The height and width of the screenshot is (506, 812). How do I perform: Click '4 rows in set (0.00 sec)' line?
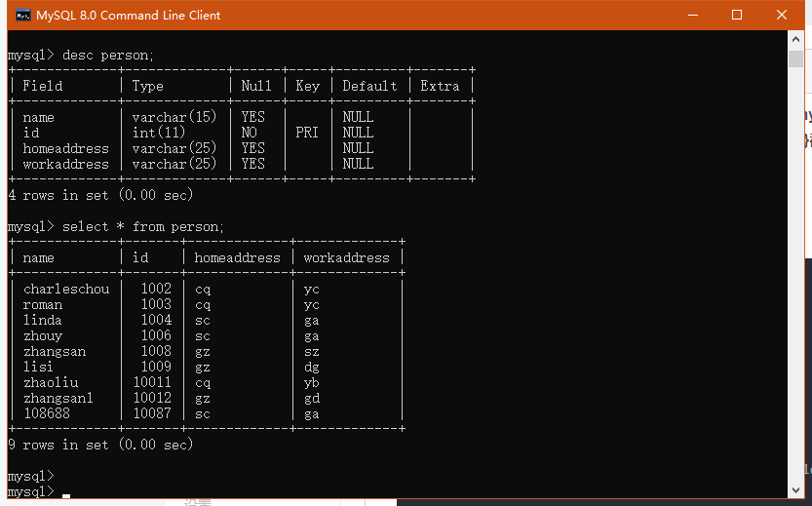[x=100, y=195]
